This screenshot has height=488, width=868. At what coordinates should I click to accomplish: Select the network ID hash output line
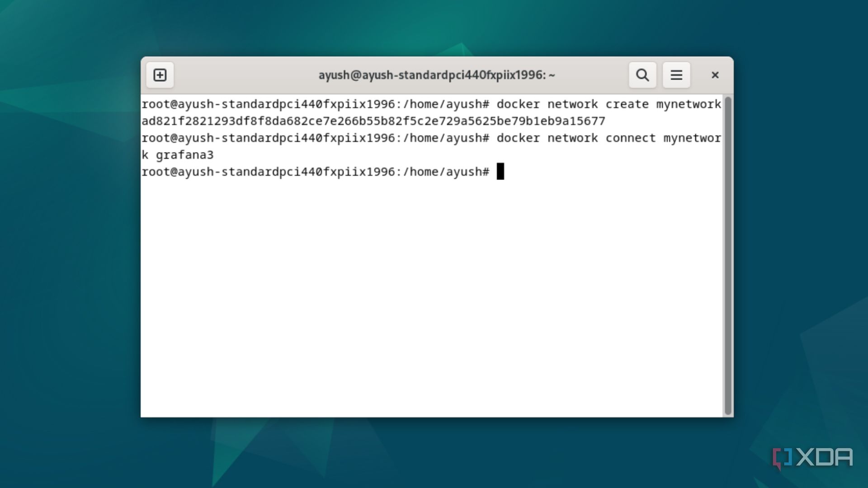click(x=373, y=121)
